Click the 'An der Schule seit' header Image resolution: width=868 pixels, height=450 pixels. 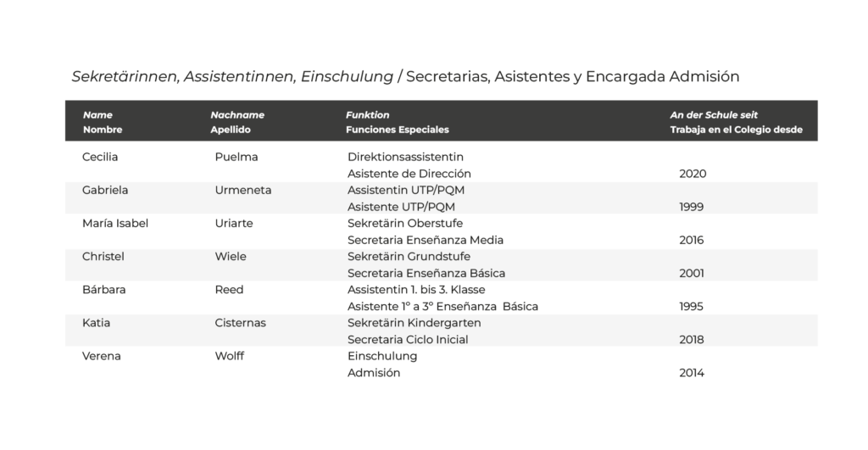pos(714,115)
